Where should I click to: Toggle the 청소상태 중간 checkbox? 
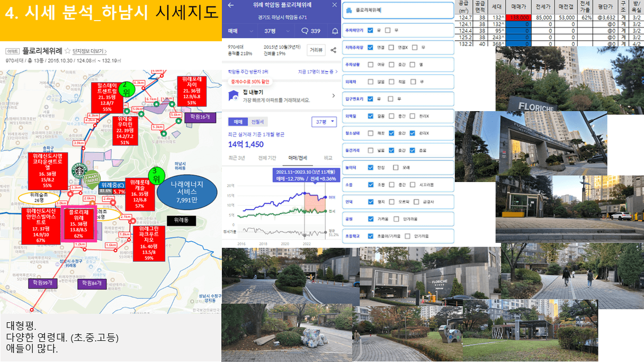pos(391,133)
